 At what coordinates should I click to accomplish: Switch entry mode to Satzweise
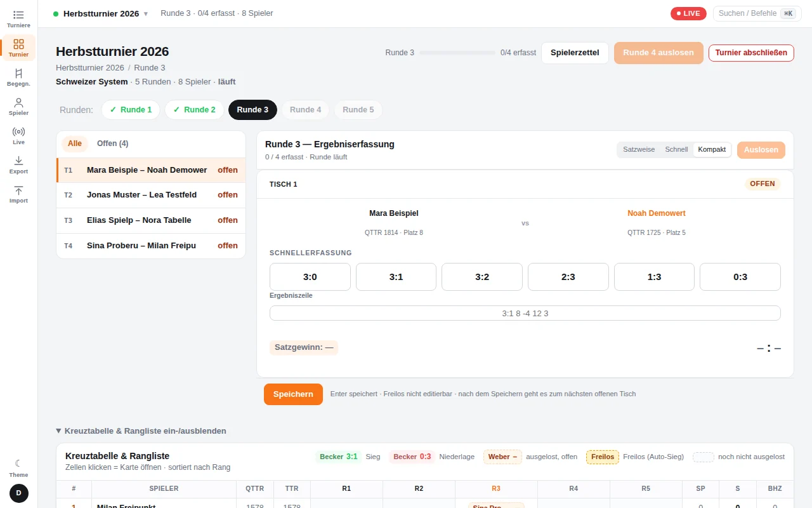pos(639,150)
